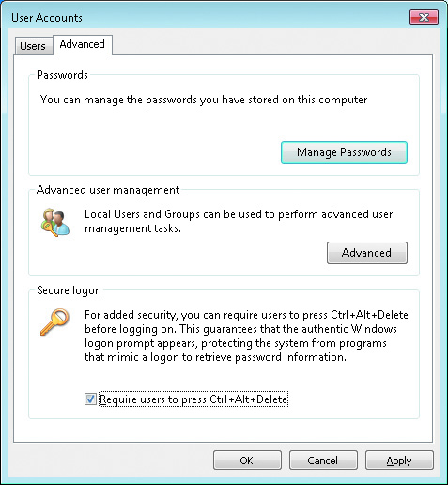Click the User Accounts title bar text
The width and height of the screenshot is (448, 485).
(x=47, y=18)
